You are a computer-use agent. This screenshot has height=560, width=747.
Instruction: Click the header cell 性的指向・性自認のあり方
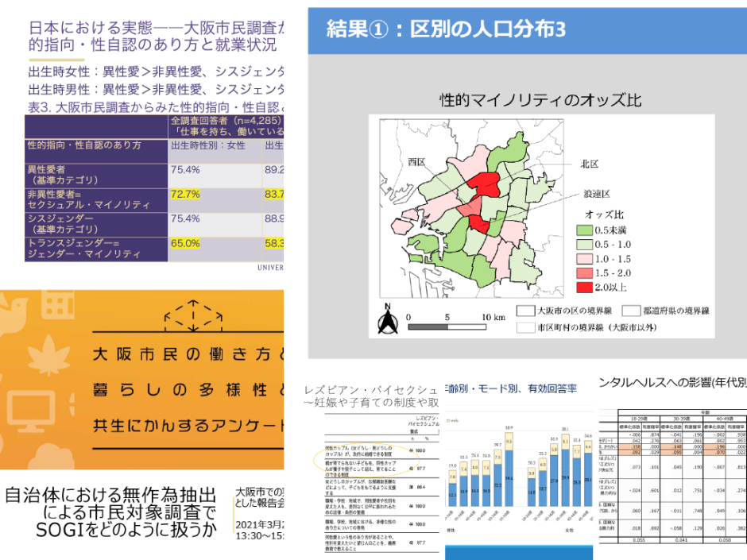pyautogui.click(x=96, y=151)
